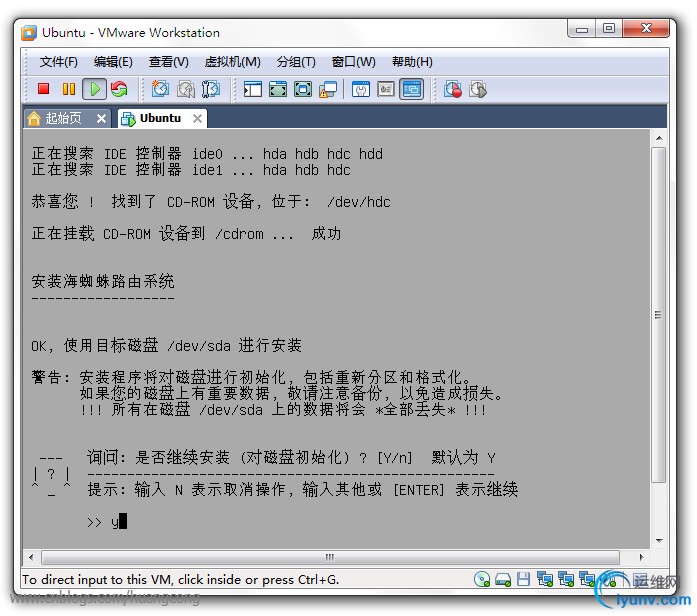Screen dimensions: 697x616
Task: Select the Ubuntu tab
Action: [160, 118]
